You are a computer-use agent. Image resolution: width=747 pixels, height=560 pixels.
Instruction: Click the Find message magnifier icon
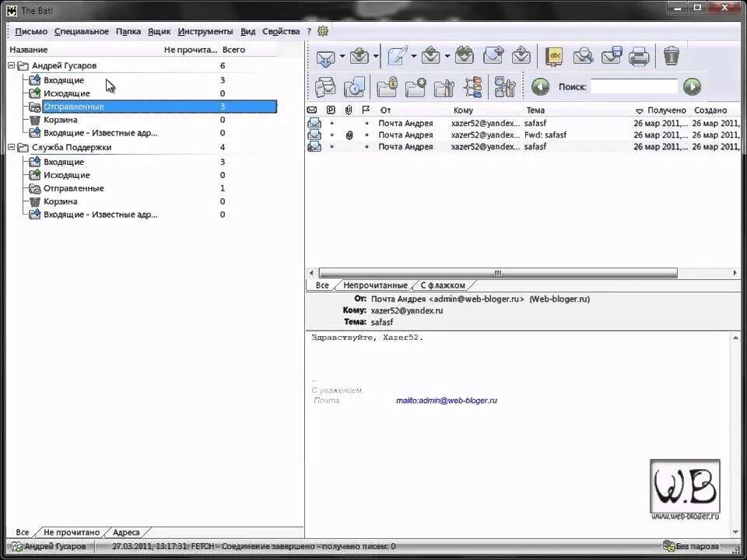tap(583, 56)
